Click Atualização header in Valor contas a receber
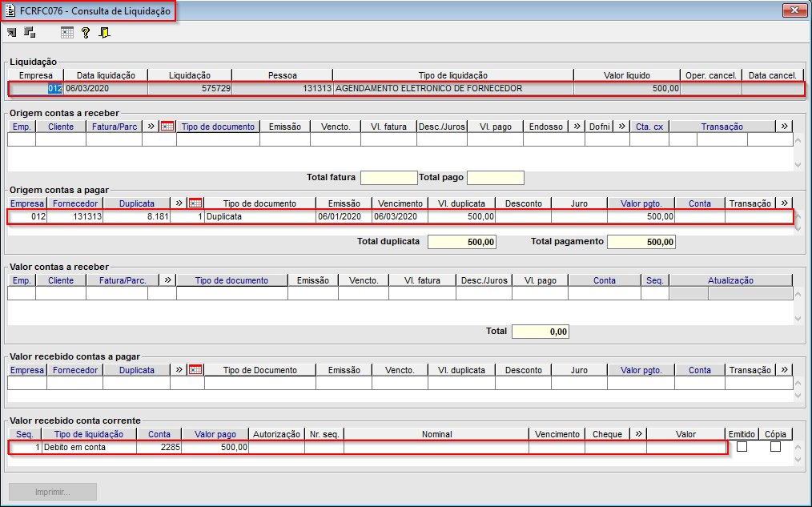812x507 pixels. click(730, 280)
